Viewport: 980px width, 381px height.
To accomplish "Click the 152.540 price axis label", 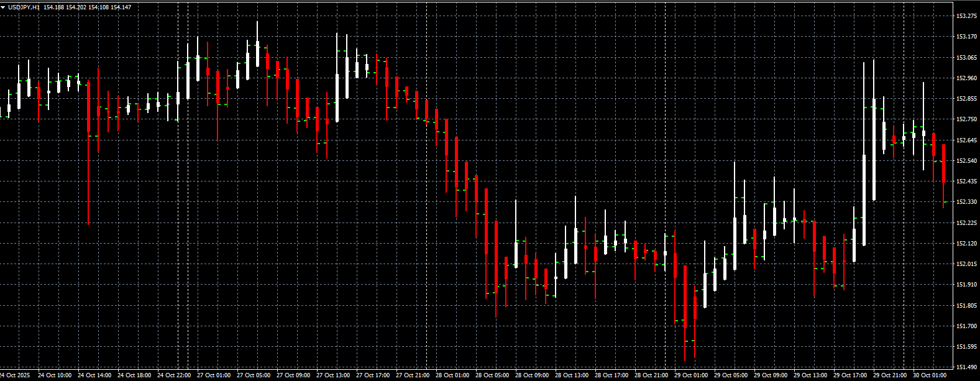I will pos(966,161).
